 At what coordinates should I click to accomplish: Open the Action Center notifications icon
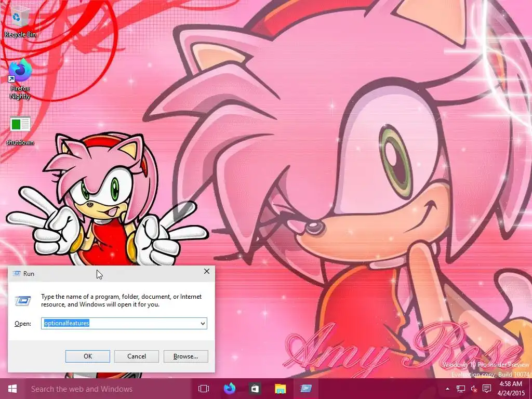[487, 389]
